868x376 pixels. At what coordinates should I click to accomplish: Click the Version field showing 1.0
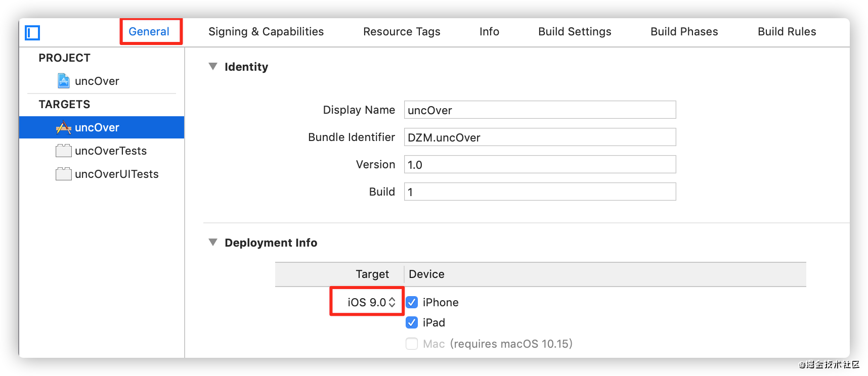[540, 164]
